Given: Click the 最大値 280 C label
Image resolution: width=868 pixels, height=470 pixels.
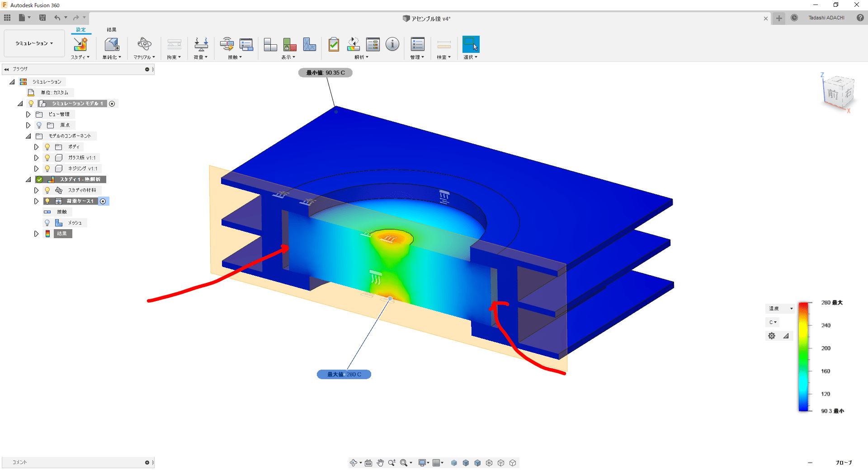Looking at the screenshot, I should tap(344, 374).
